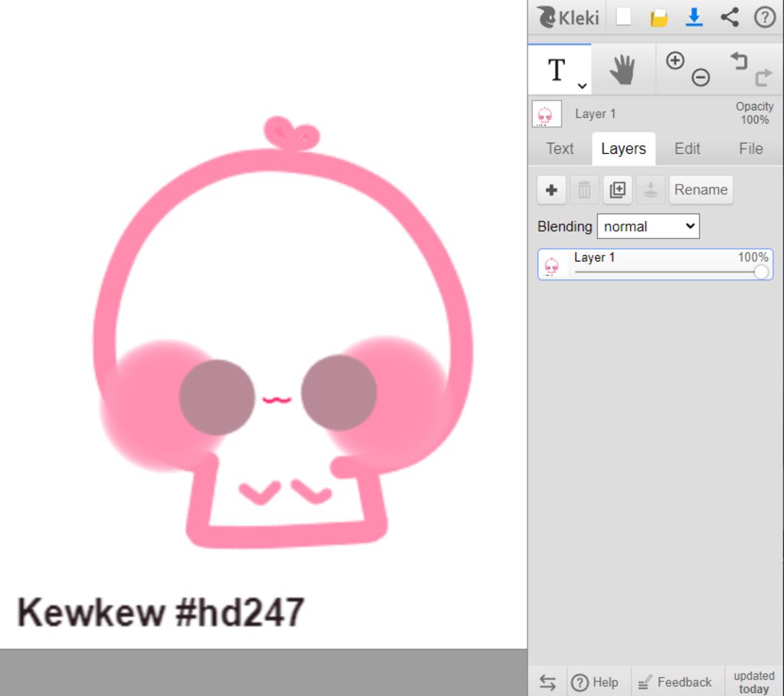Create a new blank image

point(623,17)
